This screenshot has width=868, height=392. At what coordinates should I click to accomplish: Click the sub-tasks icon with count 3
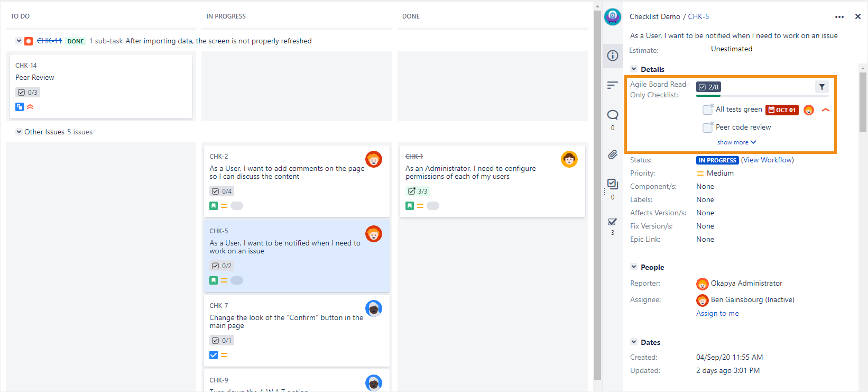(613, 222)
